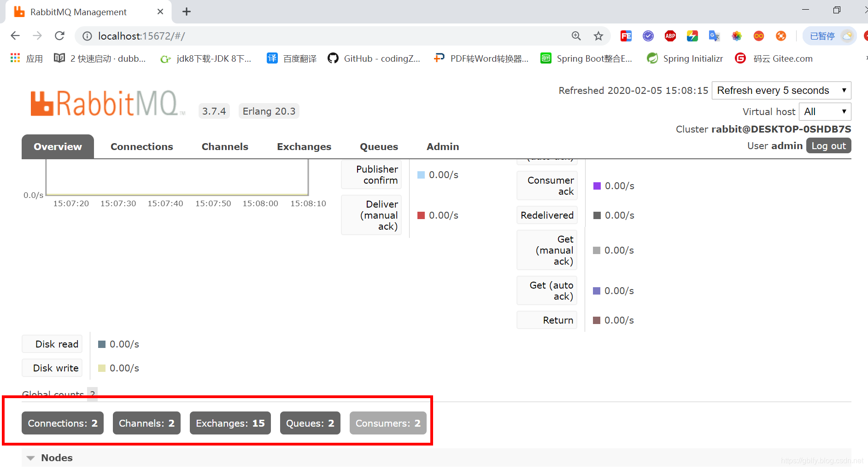This screenshot has height=469, width=868.
Task: Click the Erlang 20.3 version badge
Action: coord(269,111)
